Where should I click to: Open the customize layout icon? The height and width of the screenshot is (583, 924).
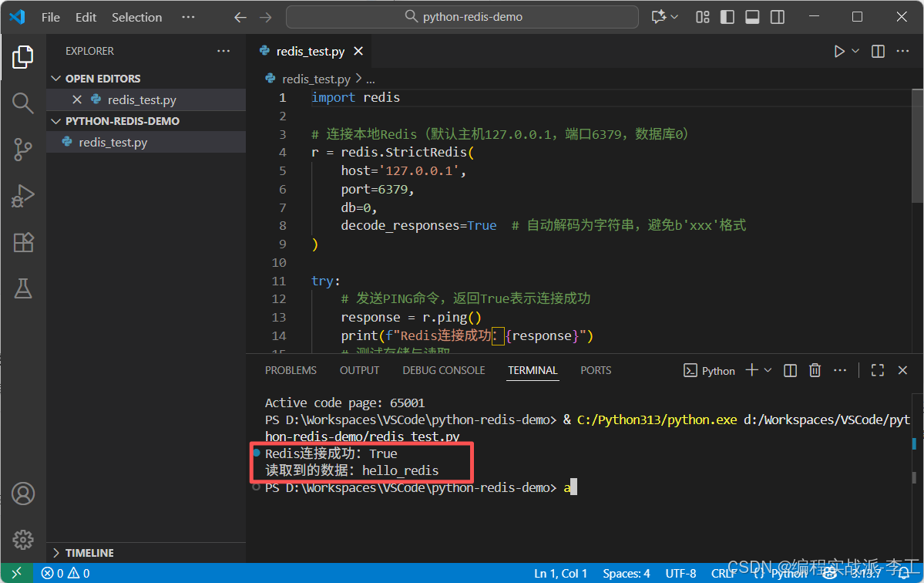pos(702,17)
